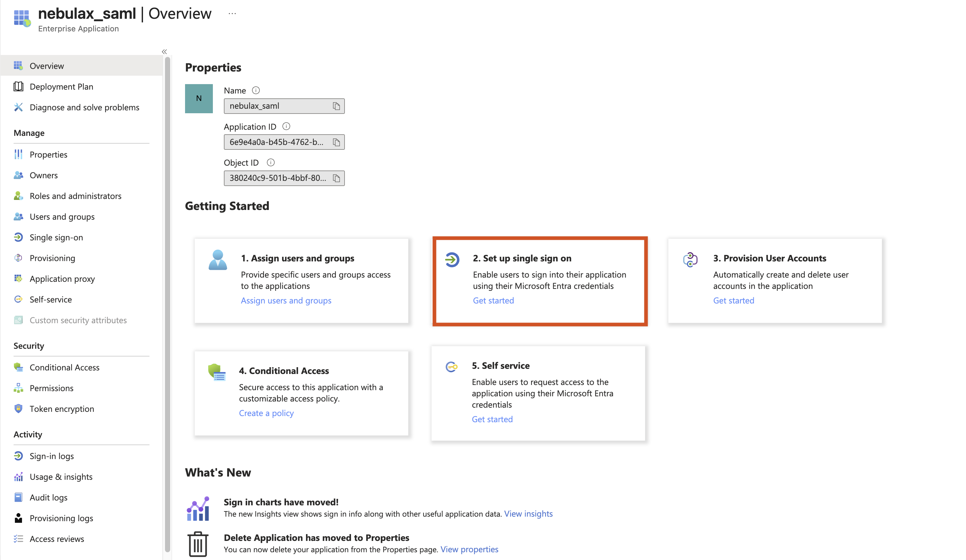Click the Audit logs sidebar icon

point(18,497)
